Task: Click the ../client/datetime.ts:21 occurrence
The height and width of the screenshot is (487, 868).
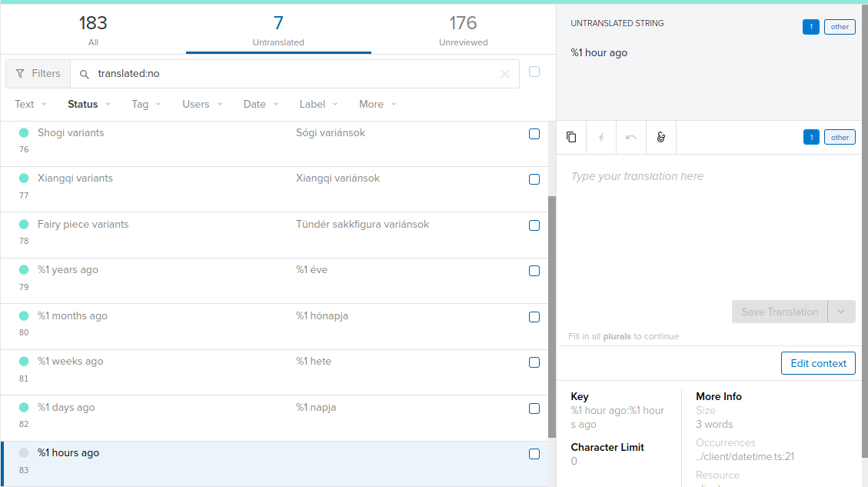Action: [x=745, y=456]
